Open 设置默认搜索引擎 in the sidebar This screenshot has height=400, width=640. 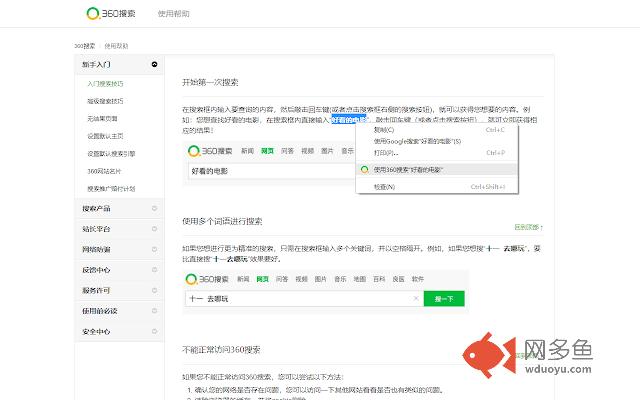click(x=111, y=153)
